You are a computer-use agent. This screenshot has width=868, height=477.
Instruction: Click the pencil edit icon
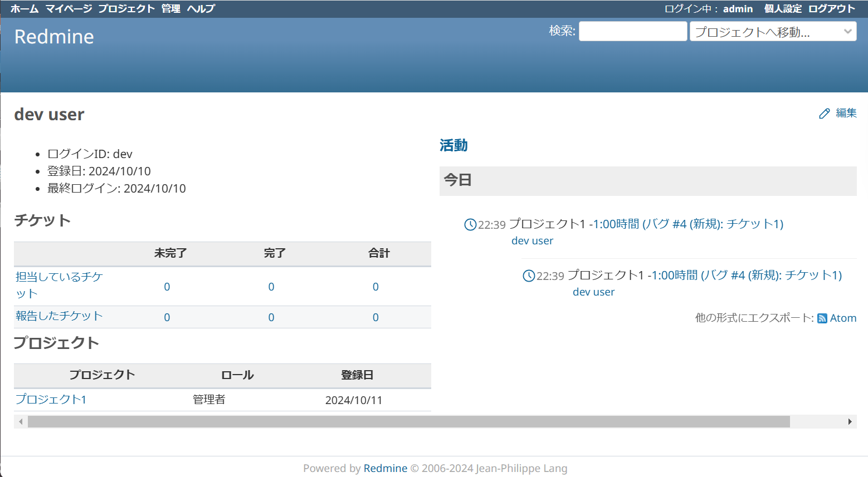tap(825, 114)
